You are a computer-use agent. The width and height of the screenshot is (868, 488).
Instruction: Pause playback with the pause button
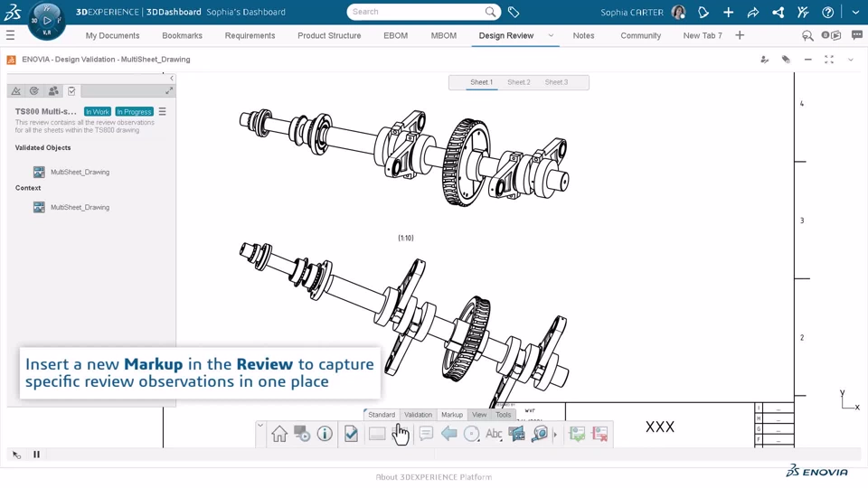pyautogui.click(x=36, y=455)
